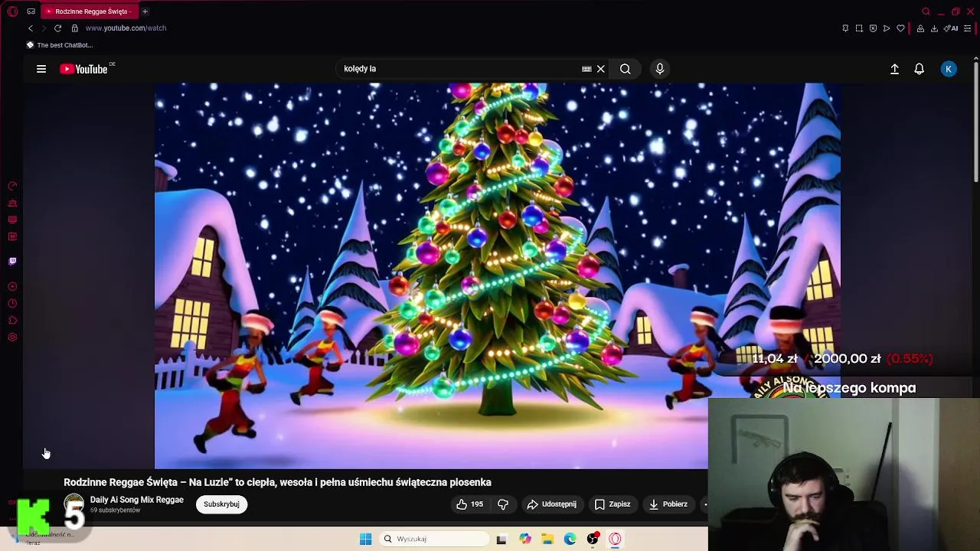
Task: Bookmark page with the heart icon
Action: 901,28
